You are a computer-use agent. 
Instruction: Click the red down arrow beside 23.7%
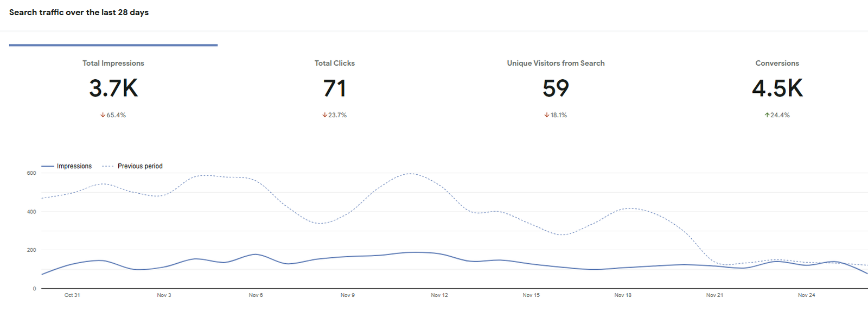[324, 115]
